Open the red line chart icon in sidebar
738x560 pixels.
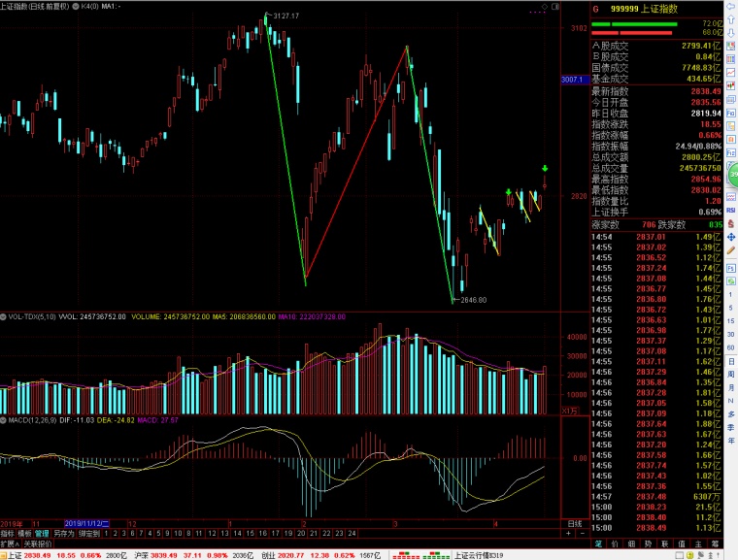pos(731,73)
